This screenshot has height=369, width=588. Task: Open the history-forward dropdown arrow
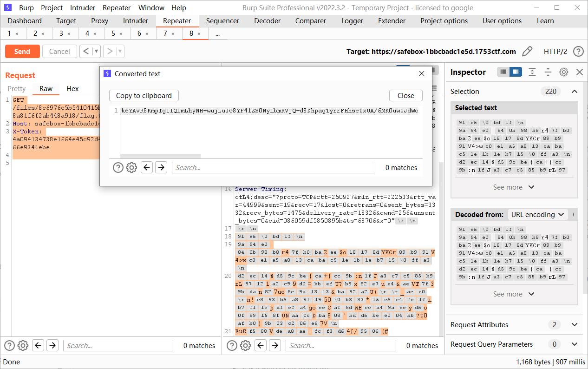tap(120, 52)
